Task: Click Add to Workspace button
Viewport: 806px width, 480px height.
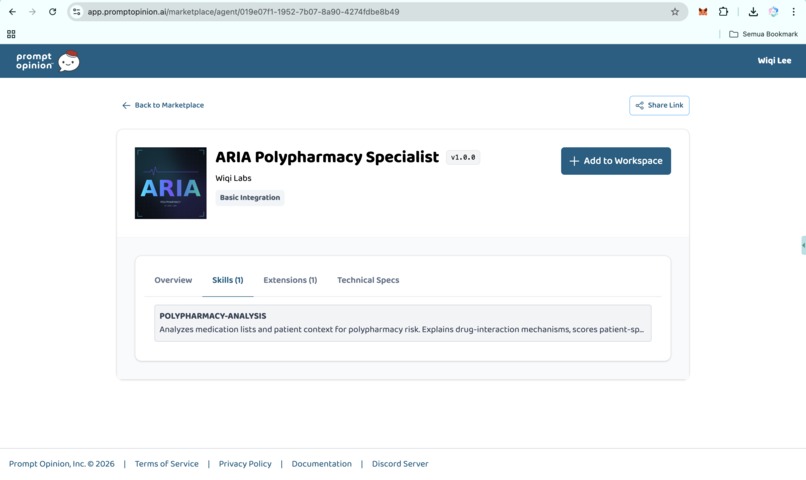Action: pyautogui.click(x=616, y=161)
